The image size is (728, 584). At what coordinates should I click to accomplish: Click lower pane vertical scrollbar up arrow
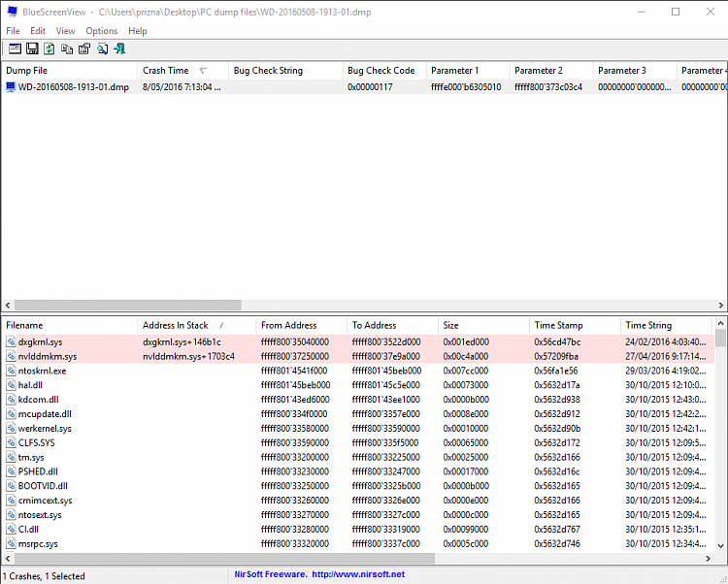(720, 323)
